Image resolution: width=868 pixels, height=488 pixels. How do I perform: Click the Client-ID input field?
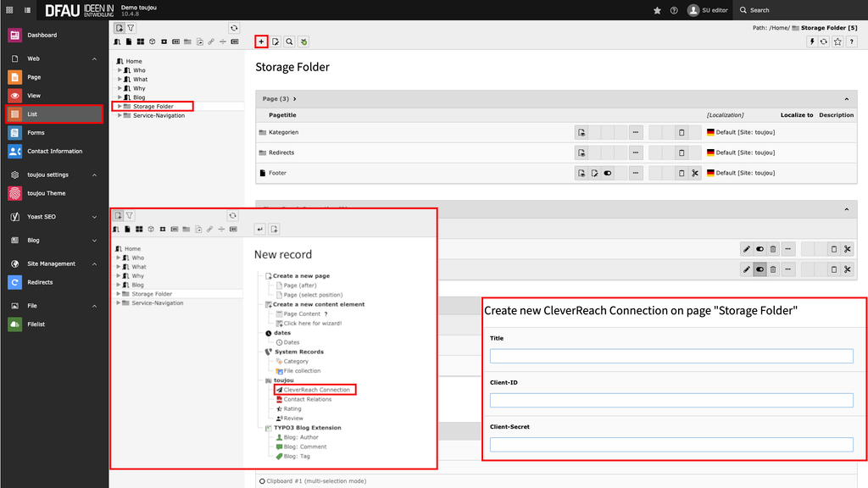tap(671, 400)
